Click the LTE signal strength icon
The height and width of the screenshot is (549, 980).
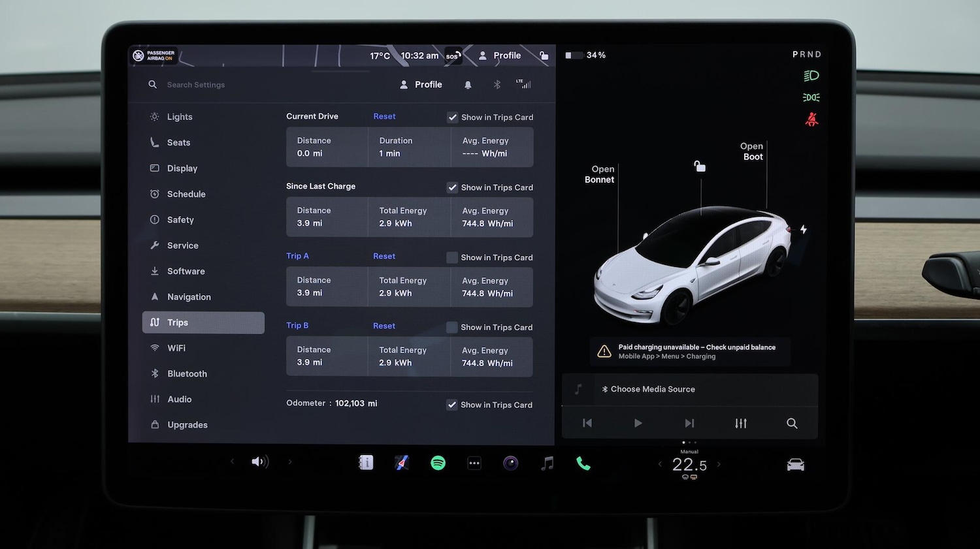pyautogui.click(x=523, y=84)
